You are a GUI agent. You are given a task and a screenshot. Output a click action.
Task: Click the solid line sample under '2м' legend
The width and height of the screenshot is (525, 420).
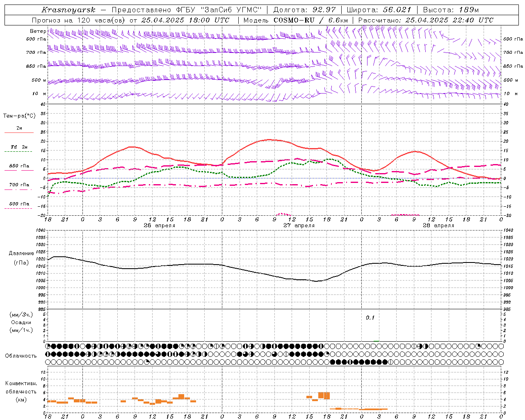click(19, 133)
